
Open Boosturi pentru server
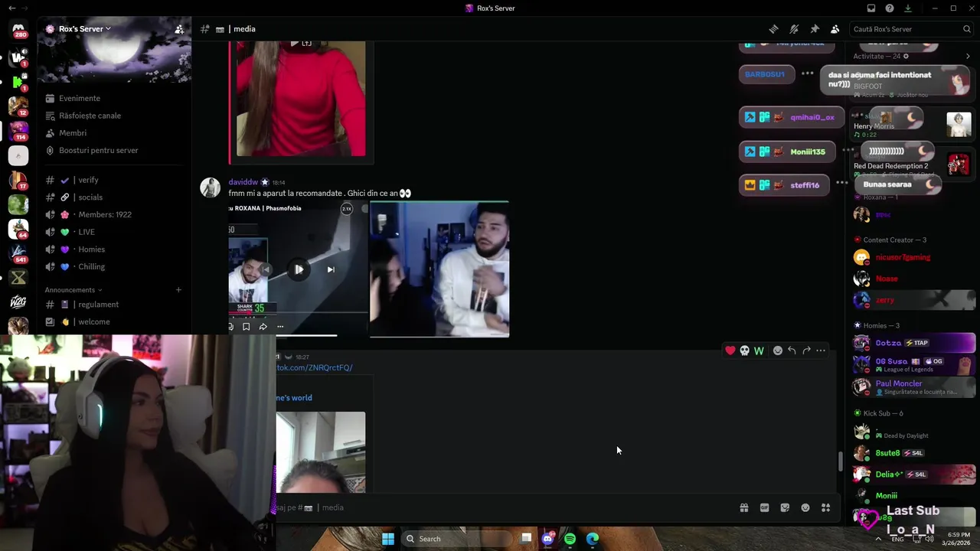point(115,150)
